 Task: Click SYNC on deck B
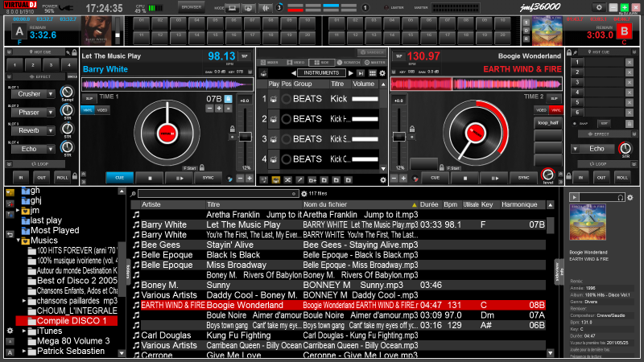523,178
